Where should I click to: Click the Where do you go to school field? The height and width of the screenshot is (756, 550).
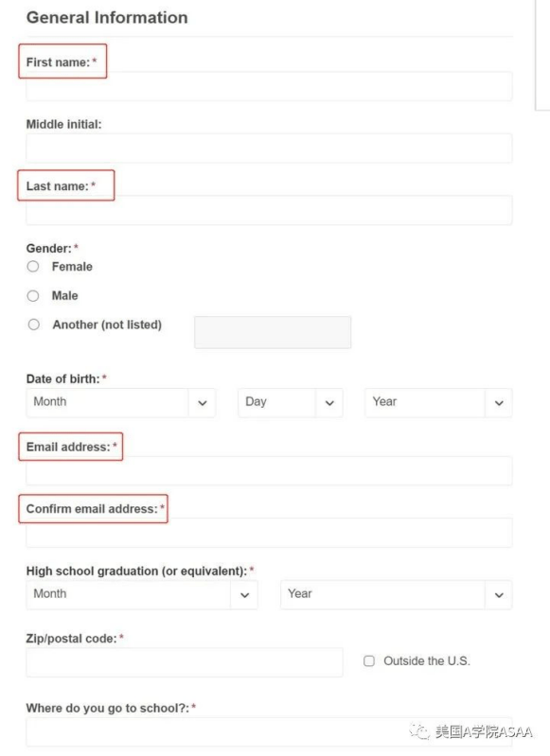tap(269, 732)
